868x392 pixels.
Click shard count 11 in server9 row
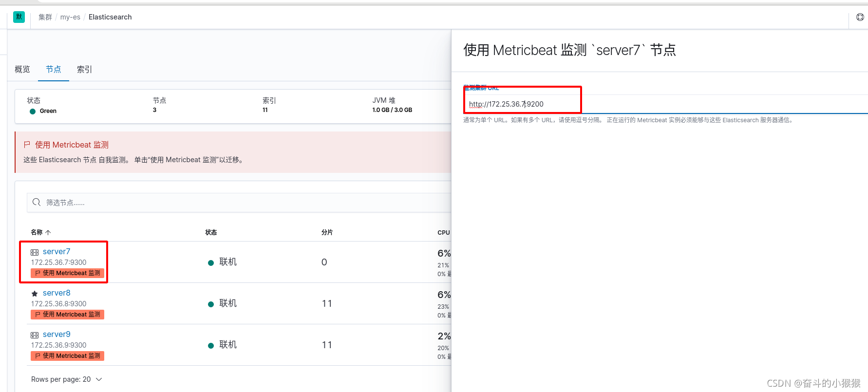tap(327, 345)
